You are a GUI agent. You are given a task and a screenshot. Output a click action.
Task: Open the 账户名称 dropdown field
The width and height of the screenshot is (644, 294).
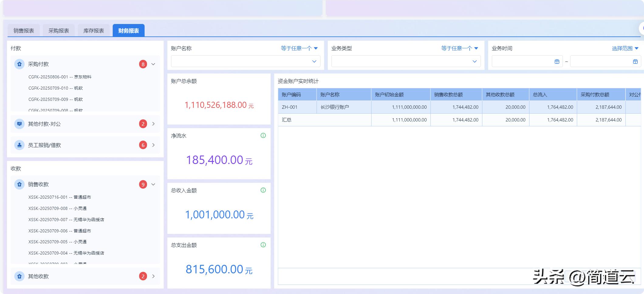tap(245, 61)
